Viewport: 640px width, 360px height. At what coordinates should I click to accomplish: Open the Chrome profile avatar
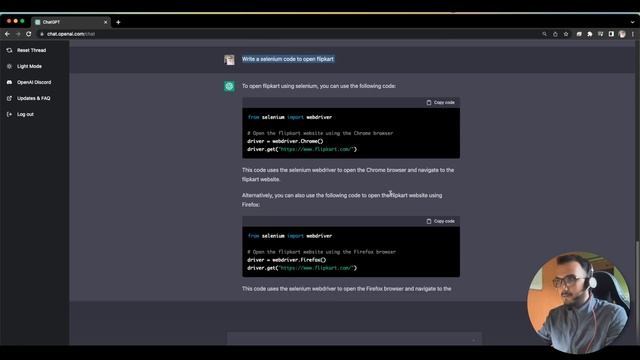tap(622, 34)
